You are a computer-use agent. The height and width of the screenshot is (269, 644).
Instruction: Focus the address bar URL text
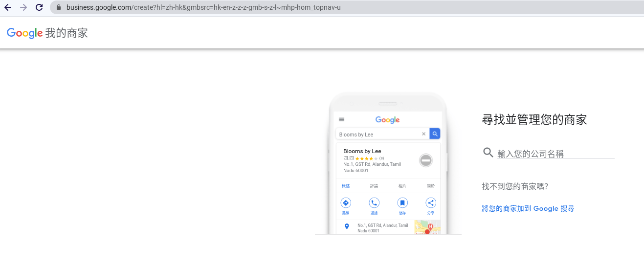[203, 7]
